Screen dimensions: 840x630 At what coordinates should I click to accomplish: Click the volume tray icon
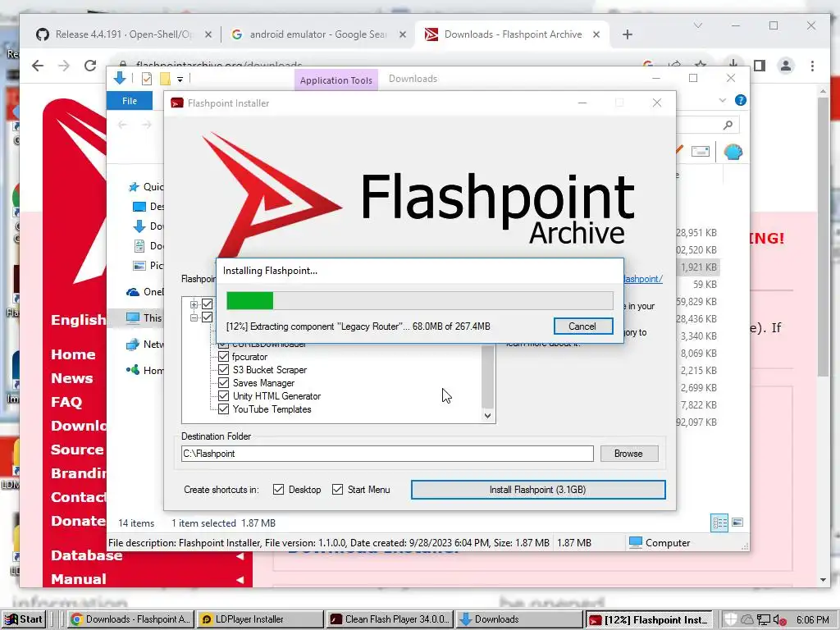point(780,620)
